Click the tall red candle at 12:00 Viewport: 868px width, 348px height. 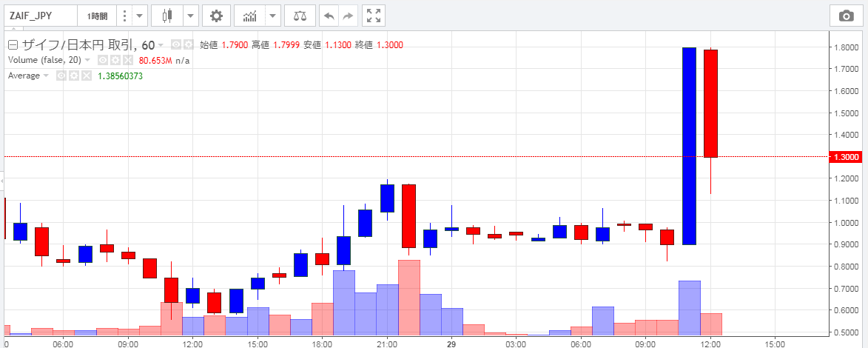pyautogui.click(x=711, y=104)
